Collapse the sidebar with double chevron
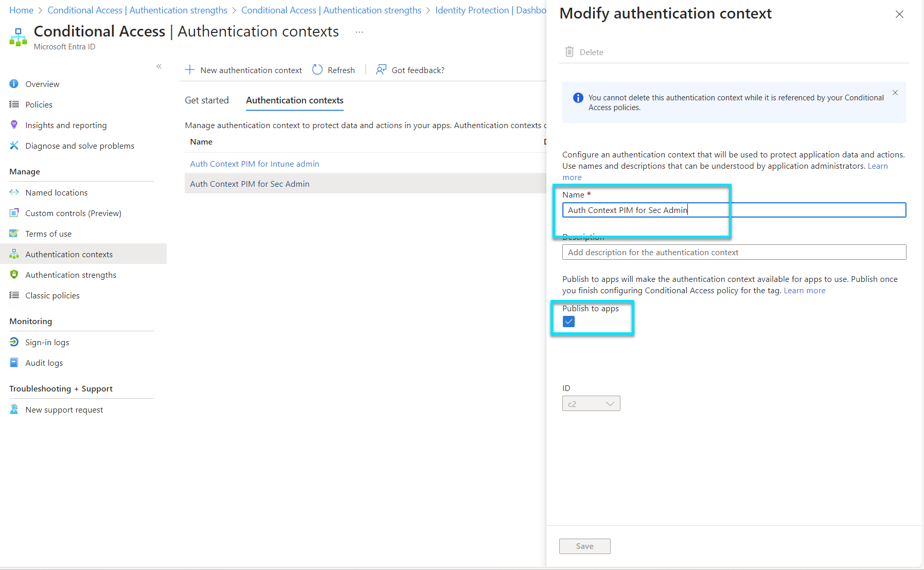The height and width of the screenshot is (570, 924). [159, 66]
